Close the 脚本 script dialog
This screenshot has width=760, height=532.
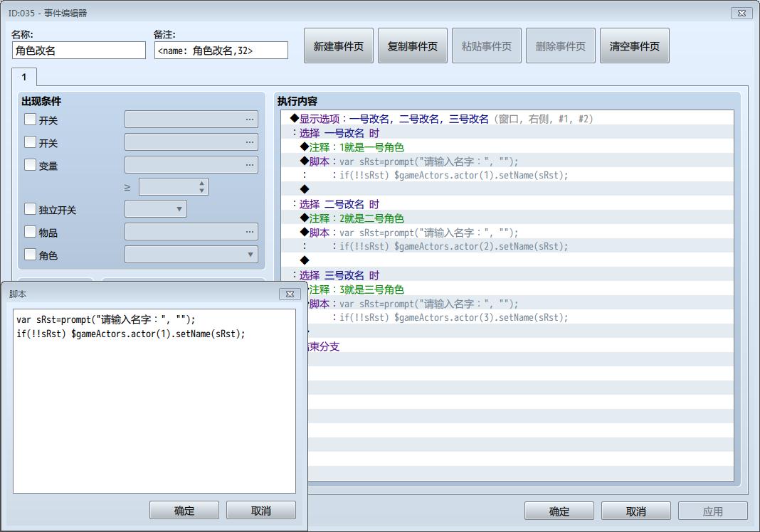coord(290,294)
